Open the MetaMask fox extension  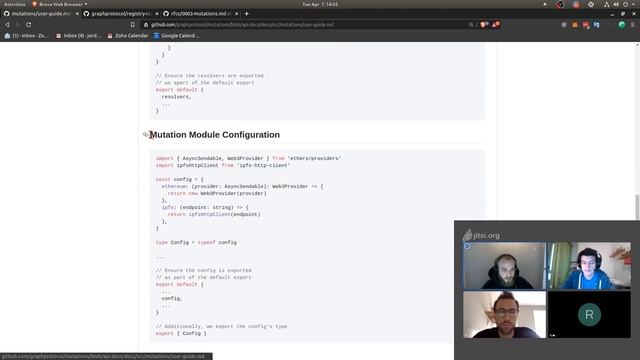coord(575,25)
